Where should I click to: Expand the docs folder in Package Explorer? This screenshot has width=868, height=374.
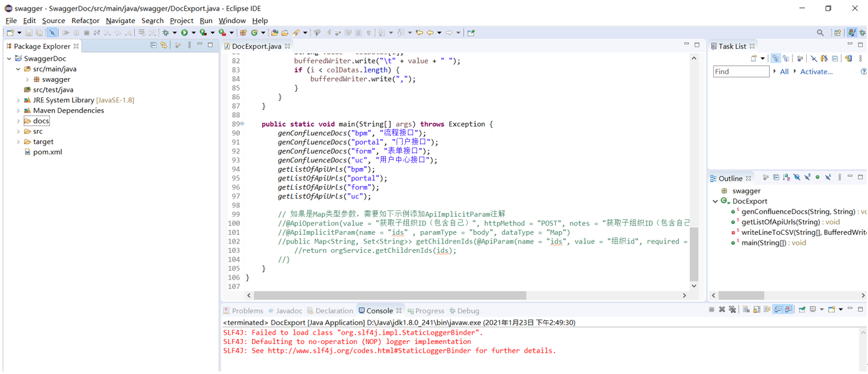[18, 121]
